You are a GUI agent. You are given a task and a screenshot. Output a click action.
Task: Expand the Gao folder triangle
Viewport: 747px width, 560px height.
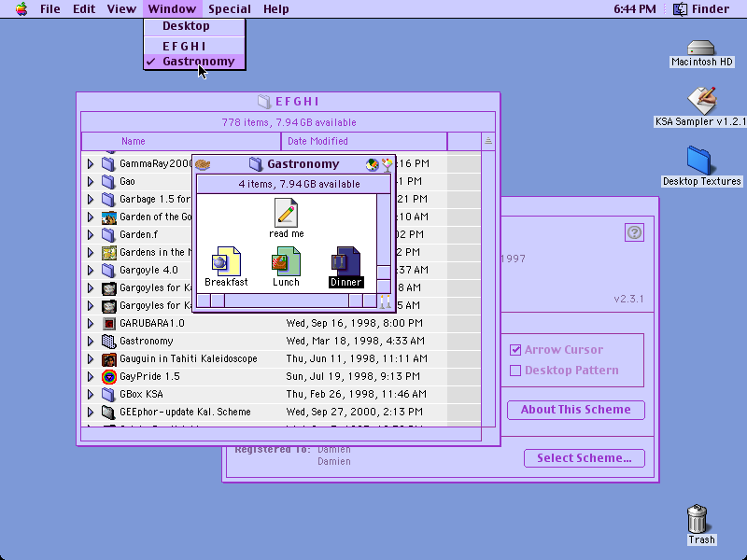click(x=91, y=181)
